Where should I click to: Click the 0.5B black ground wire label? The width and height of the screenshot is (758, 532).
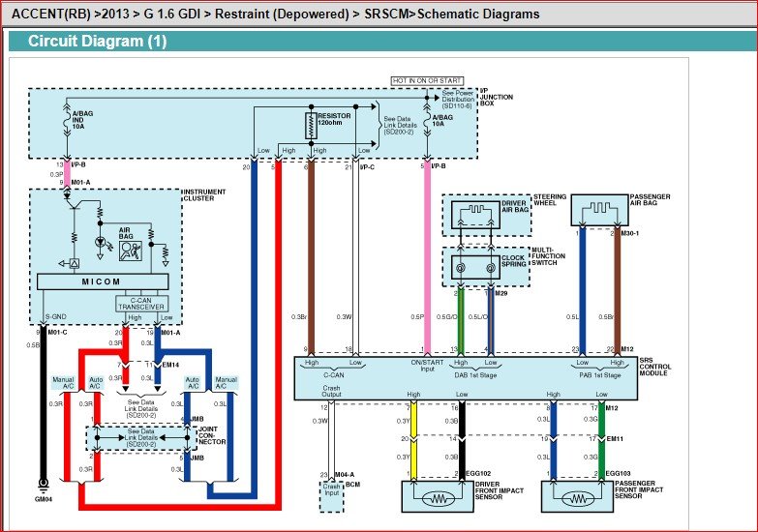point(33,345)
